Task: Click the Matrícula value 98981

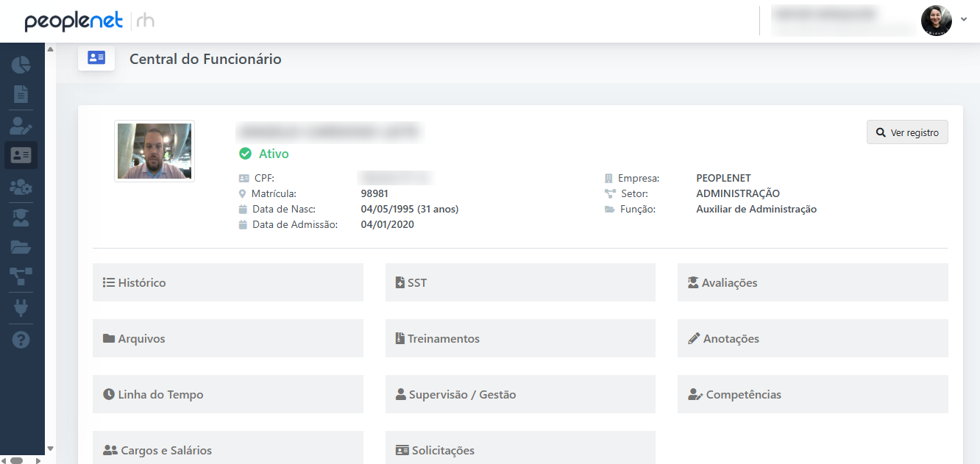Action: click(374, 193)
